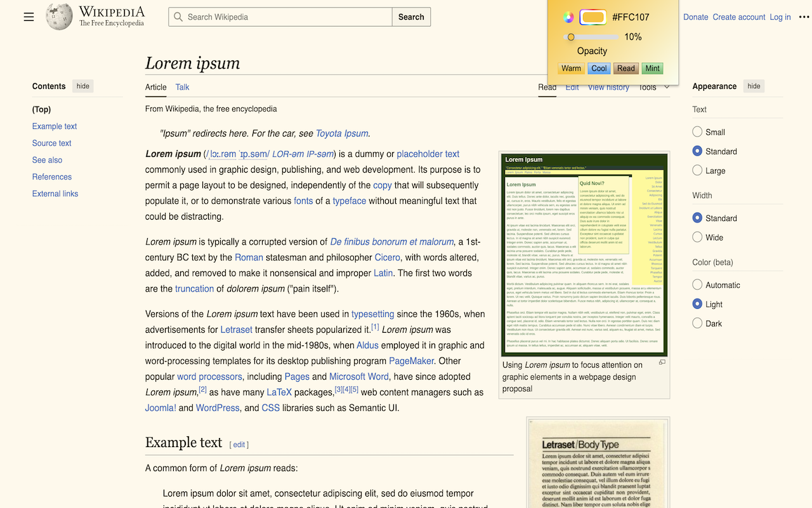Open the word processors link

click(209, 377)
